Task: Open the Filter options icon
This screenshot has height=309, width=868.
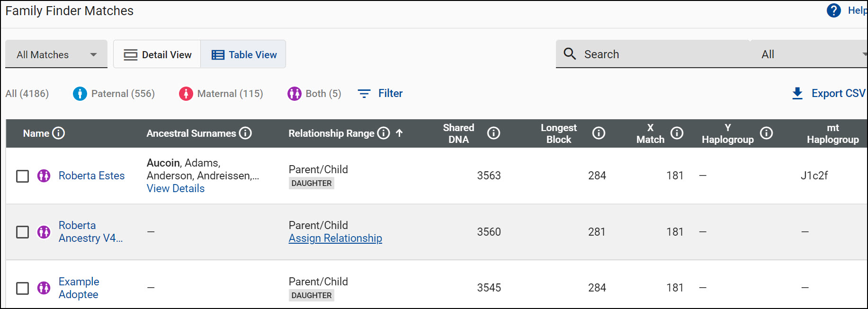Action: [x=364, y=93]
